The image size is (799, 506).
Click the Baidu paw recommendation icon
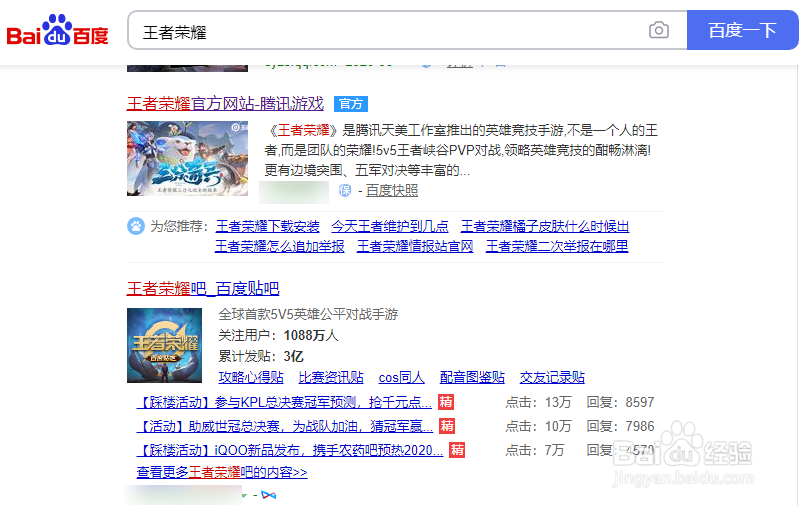click(x=136, y=226)
